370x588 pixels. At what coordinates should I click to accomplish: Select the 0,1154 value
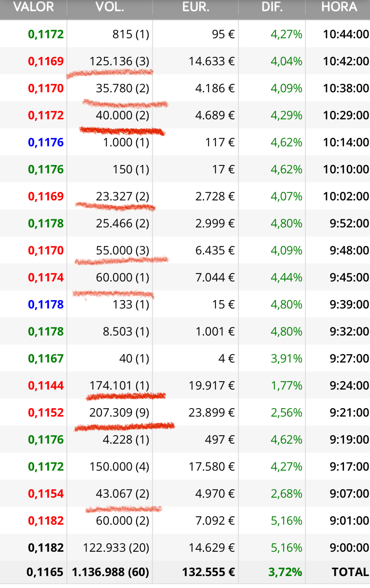pyautogui.click(x=46, y=494)
